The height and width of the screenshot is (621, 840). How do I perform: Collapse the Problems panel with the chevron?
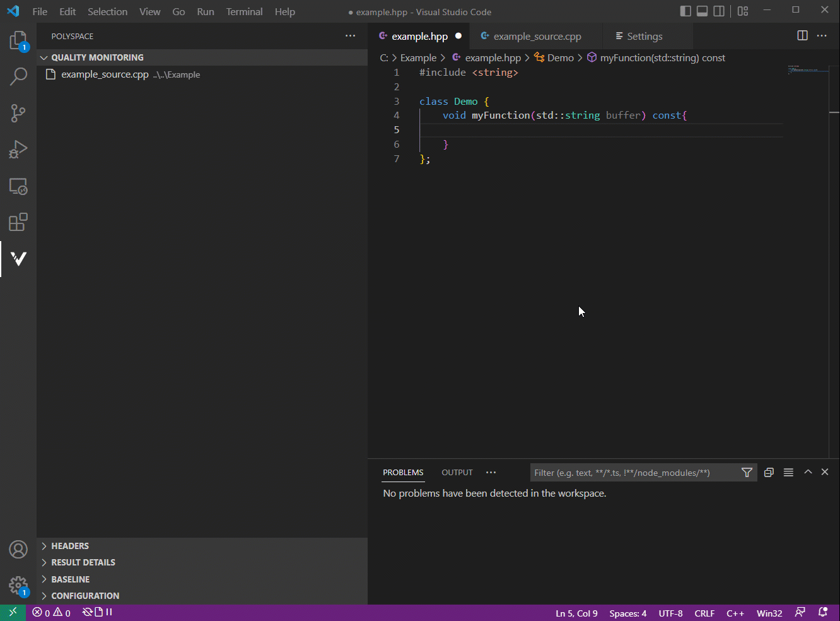pyautogui.click(x=808, y=471)
